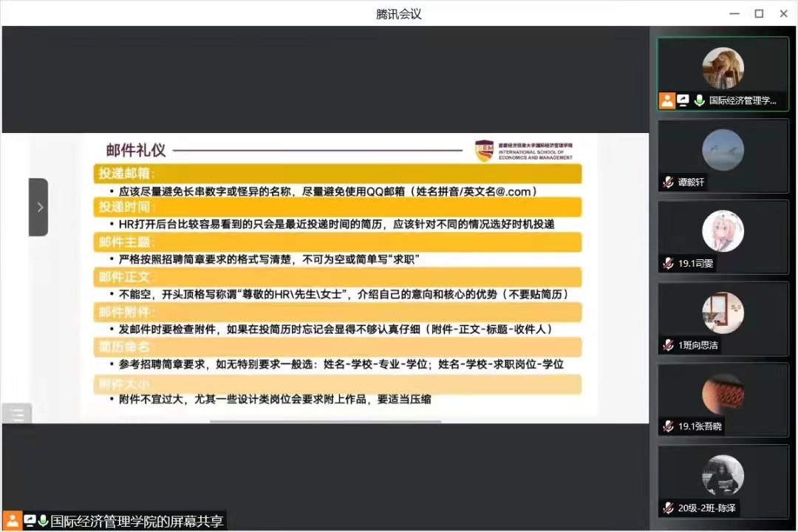798x532 pixels.
Task: Unmute 19.1司雯's microphone
Action: pyautogui.click(x=668, y=263)
